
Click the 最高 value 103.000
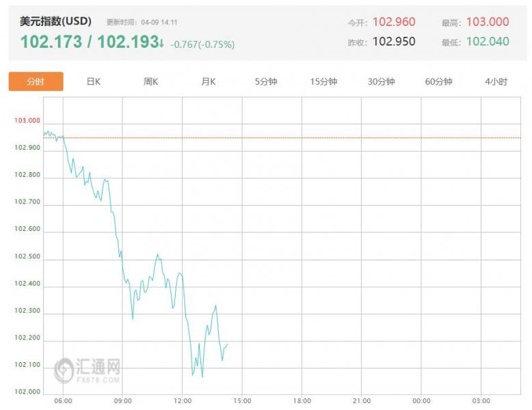point(488,22)
